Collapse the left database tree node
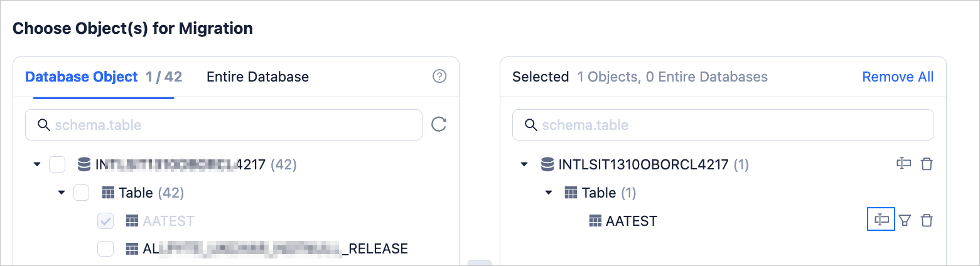 click(x=37, y=164)
